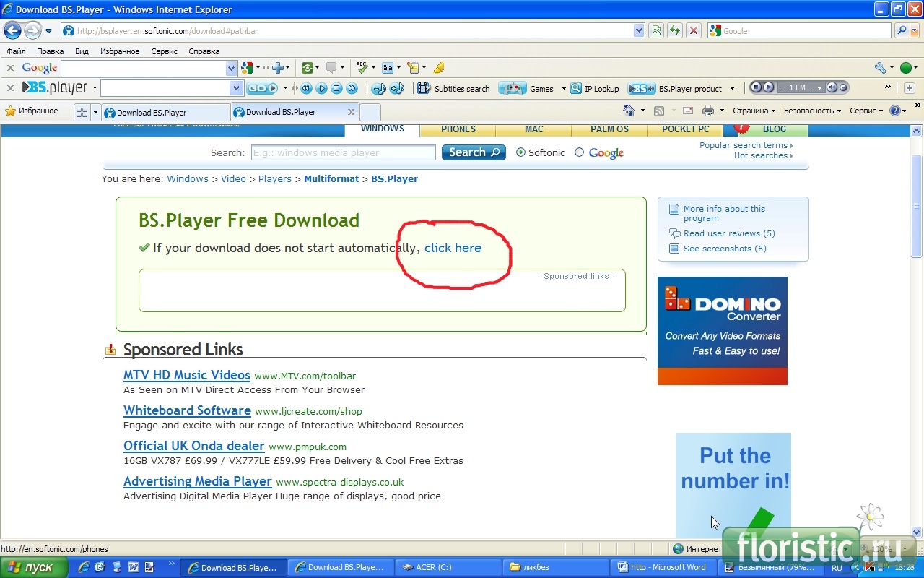Click the yellow highlighter icon
This screenshot has width=924, height=578.
click(438, 68)
